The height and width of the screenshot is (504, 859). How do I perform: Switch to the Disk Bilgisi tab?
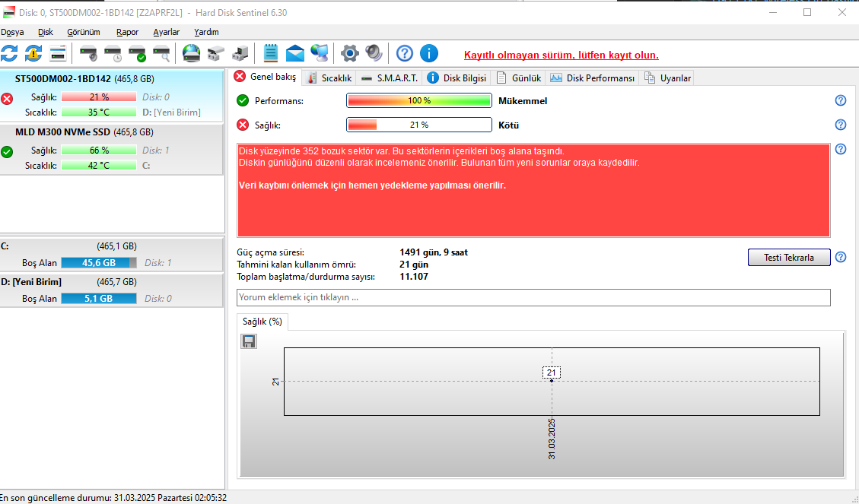tap(457, 78)
